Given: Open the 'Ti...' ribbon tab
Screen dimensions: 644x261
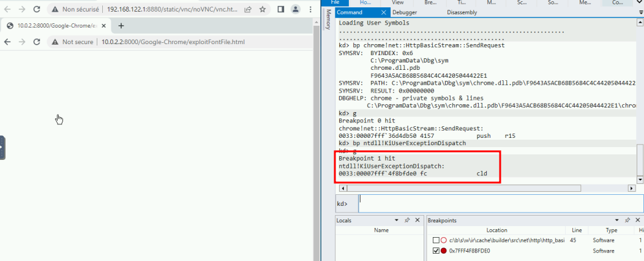Looking at the screenshot, I should coord(462,2).
